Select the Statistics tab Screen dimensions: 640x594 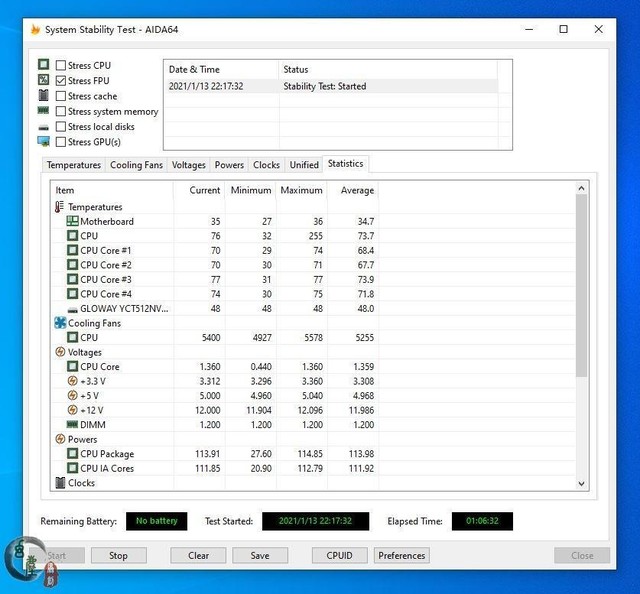345,164
